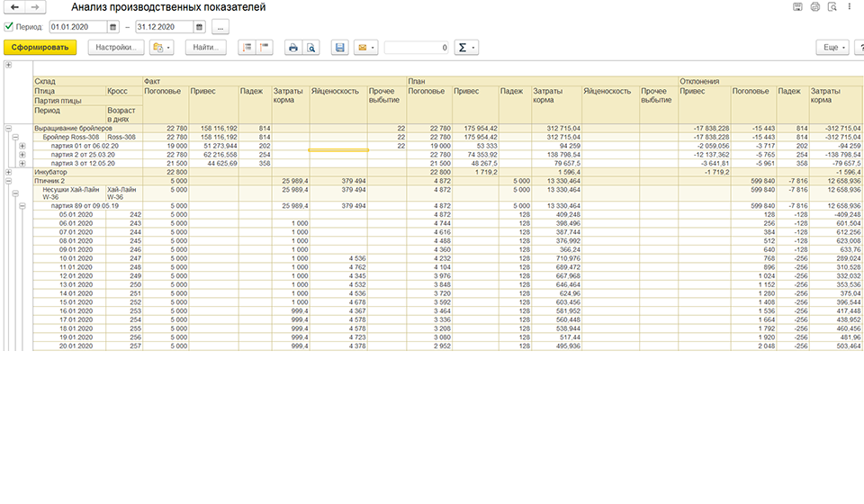Open the Настройки... button
The image size is (864, 504).
(116, 48)
